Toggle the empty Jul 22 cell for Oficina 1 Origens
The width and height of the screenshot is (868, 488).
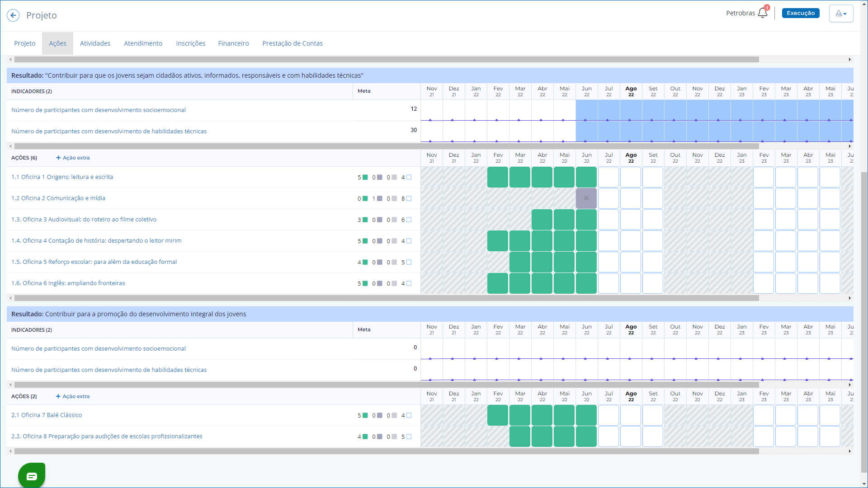pyautogui.click(x=609, y=177)
